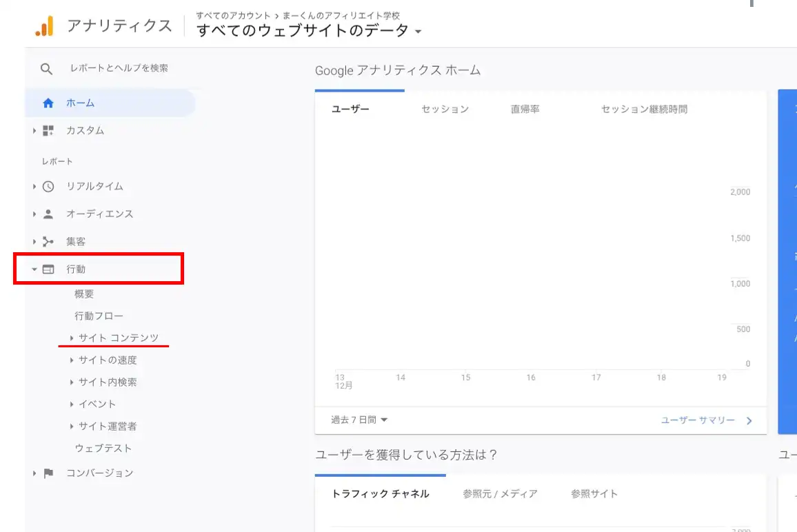Click the オーディエンス person icon

pyautogui.click(x=48, y=214)
